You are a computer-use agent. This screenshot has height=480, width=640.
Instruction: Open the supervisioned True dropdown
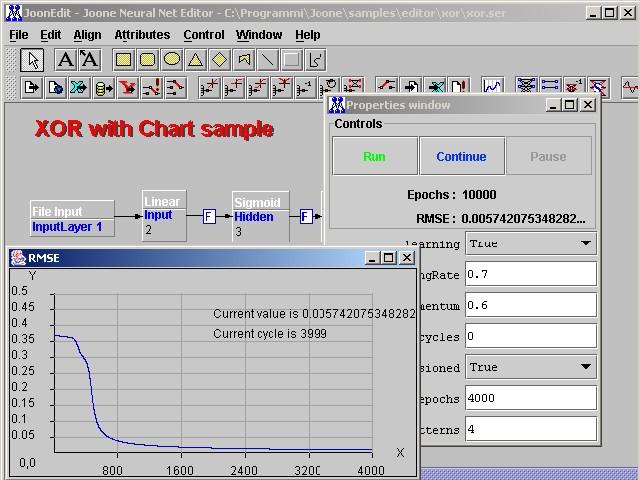point(531,367)
